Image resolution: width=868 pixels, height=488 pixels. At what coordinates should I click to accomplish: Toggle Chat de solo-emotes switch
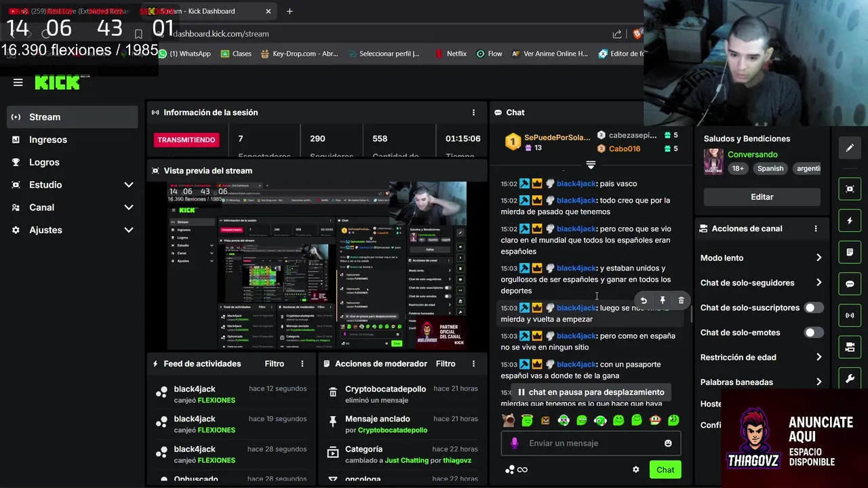click(x=813, y=333)
